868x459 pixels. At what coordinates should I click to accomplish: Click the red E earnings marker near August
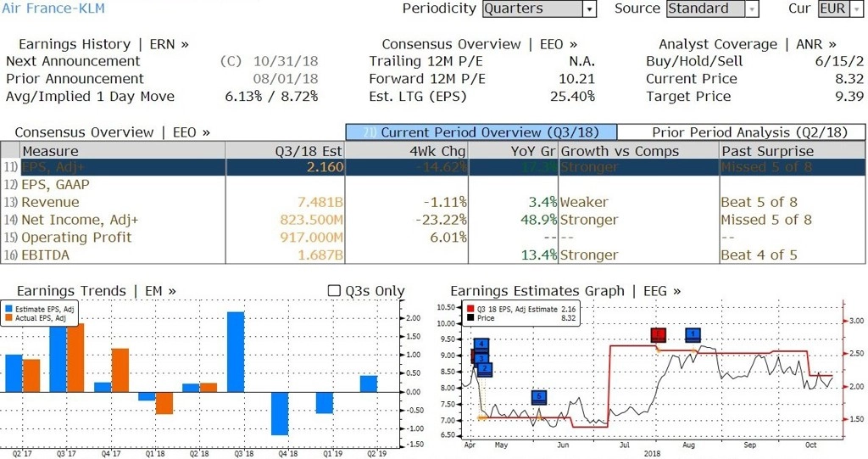tap(658, 335)
